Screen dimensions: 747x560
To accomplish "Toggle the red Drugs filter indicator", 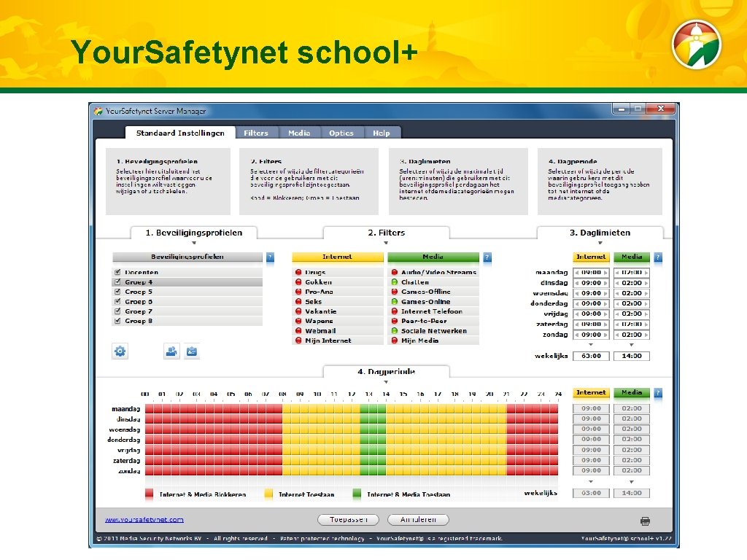I will pos(298,273).
